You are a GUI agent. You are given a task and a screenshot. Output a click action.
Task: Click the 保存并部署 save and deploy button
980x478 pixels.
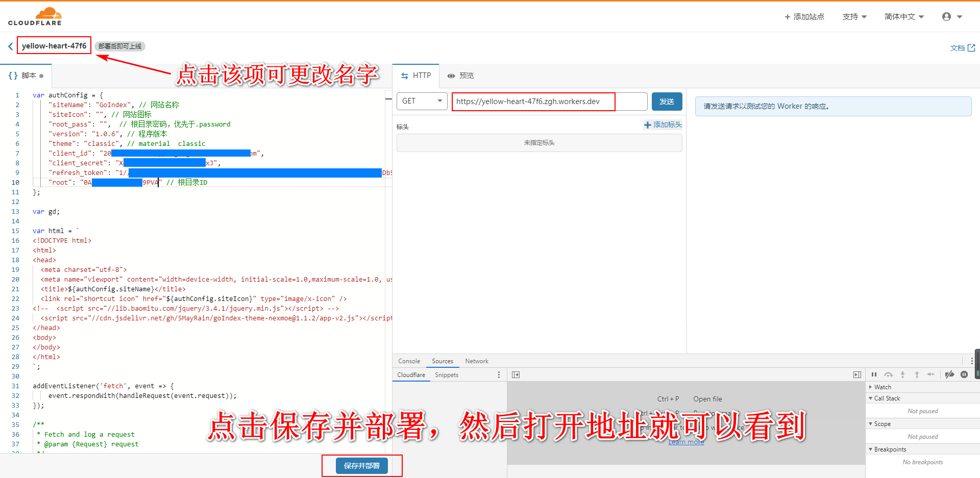coord(361,465)
